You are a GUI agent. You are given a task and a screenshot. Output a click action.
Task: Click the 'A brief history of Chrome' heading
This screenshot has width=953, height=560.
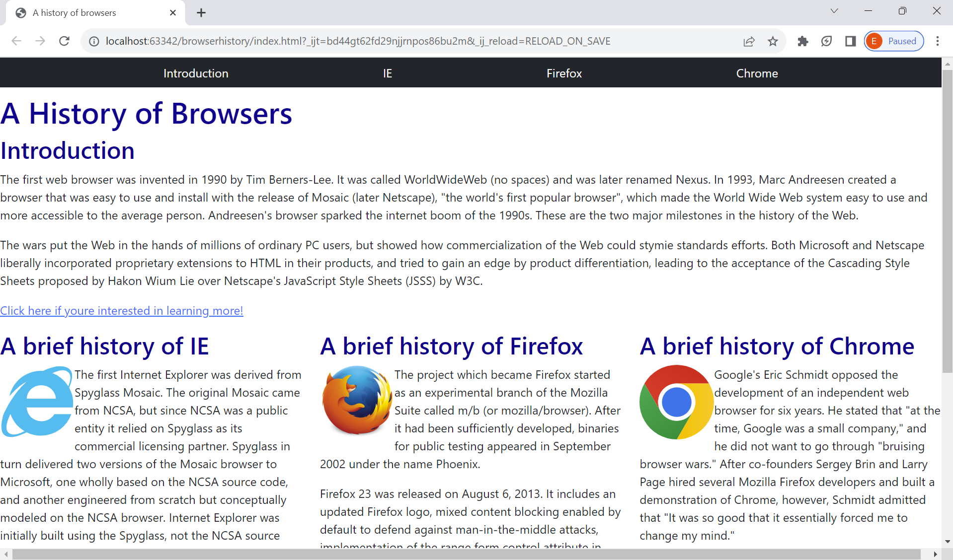pos(777,346)
